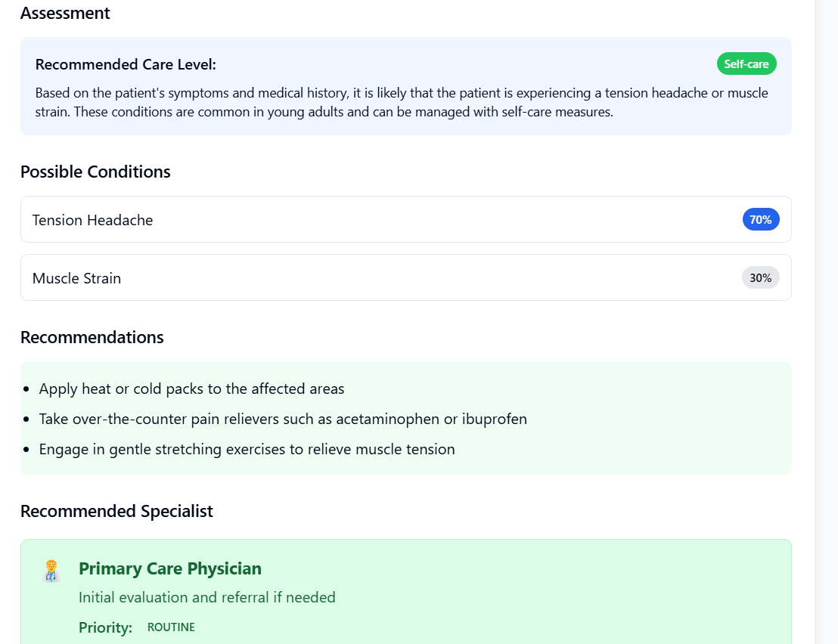Select the heat or cold packs recommendation
Screen dimensions: 838x644
point(191,389)
